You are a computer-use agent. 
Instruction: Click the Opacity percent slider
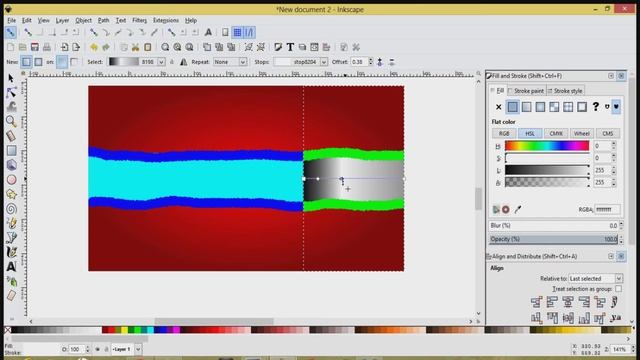(x=553, y=239)
